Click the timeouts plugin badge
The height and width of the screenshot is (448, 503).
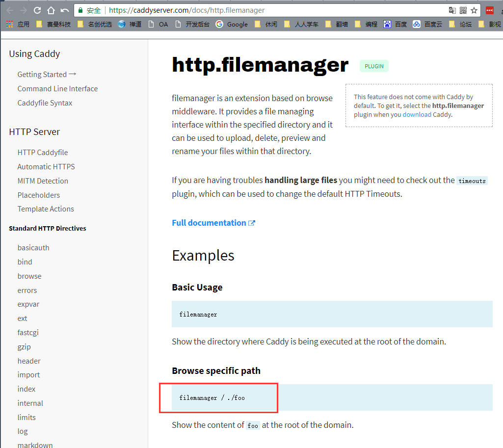click(x=471, y=181)
